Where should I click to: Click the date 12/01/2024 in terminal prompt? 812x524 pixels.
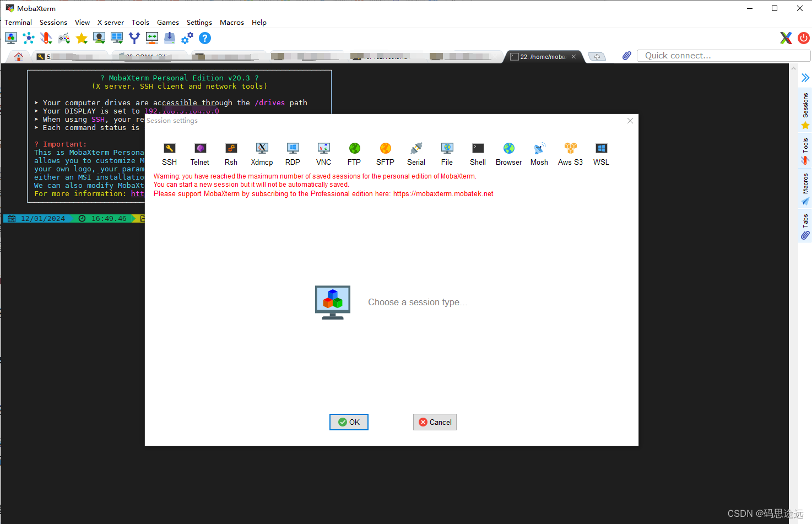point(43,219)
